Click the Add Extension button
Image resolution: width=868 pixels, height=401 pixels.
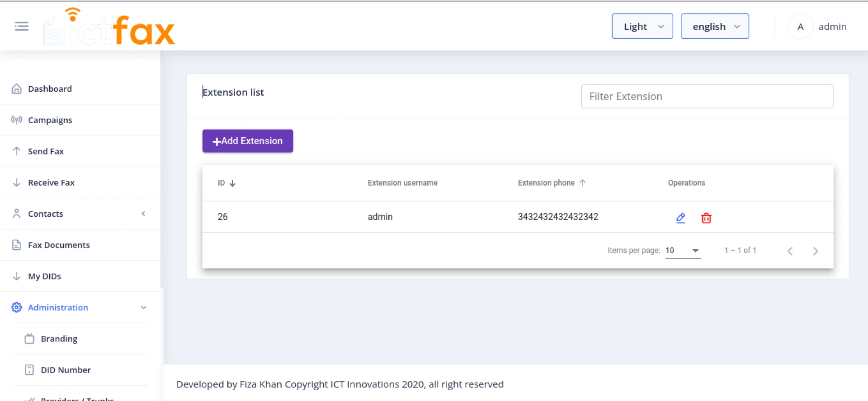tap(247, 141)
